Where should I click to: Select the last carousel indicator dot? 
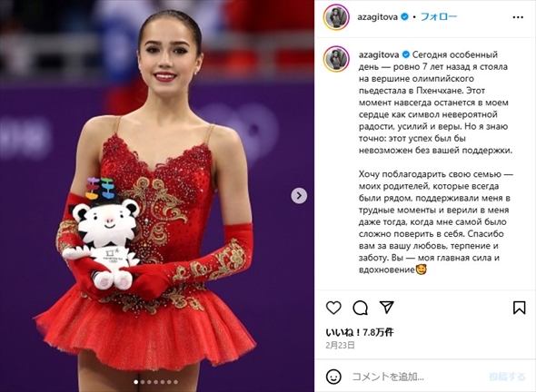pyautogui.click(x=175, y=382)
